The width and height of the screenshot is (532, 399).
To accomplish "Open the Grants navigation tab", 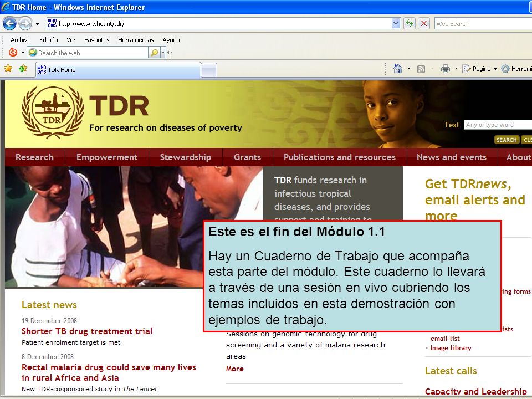I will tap(247, 157).
